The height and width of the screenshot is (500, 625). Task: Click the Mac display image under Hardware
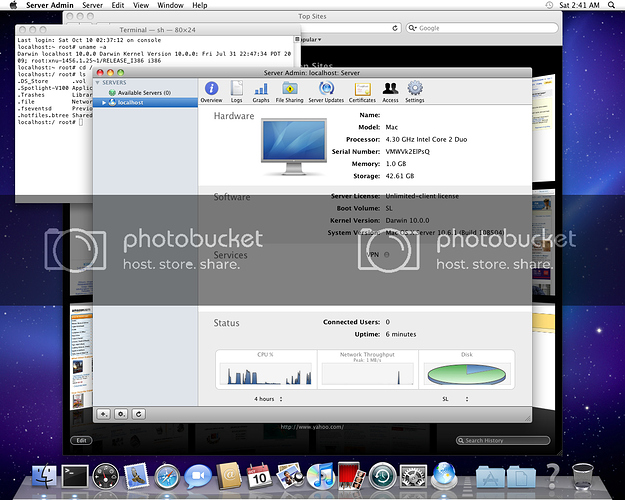[294, 146]
